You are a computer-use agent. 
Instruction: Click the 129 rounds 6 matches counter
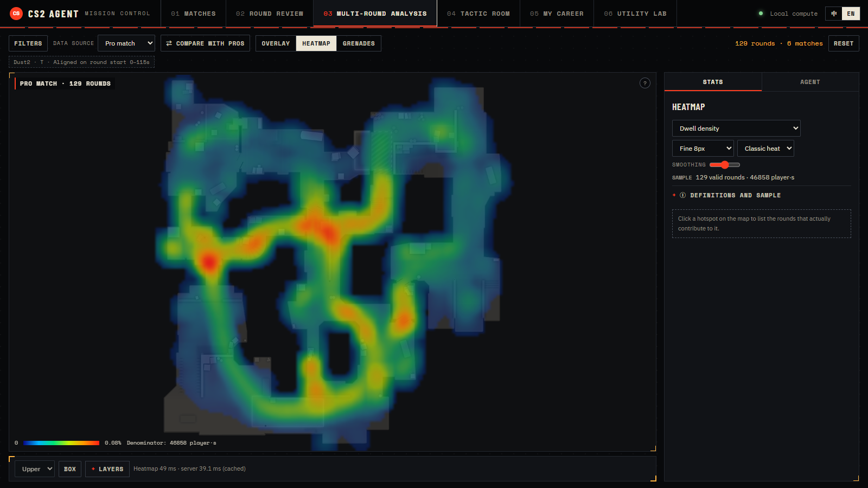778,43
